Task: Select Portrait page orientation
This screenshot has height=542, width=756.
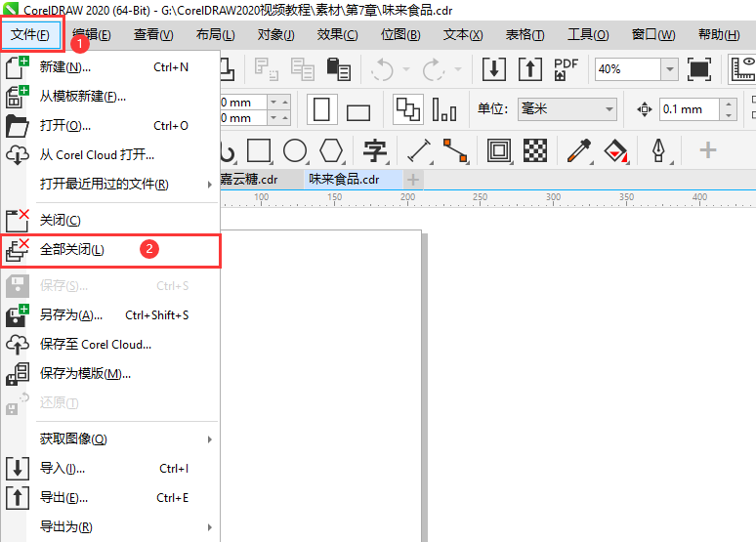Action: pos(321,110)
